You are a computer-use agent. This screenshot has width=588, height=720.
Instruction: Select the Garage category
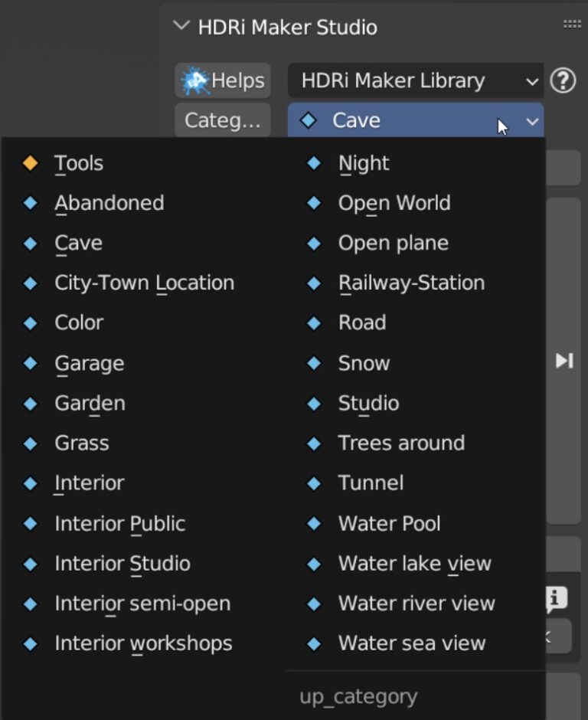(90, 362)
